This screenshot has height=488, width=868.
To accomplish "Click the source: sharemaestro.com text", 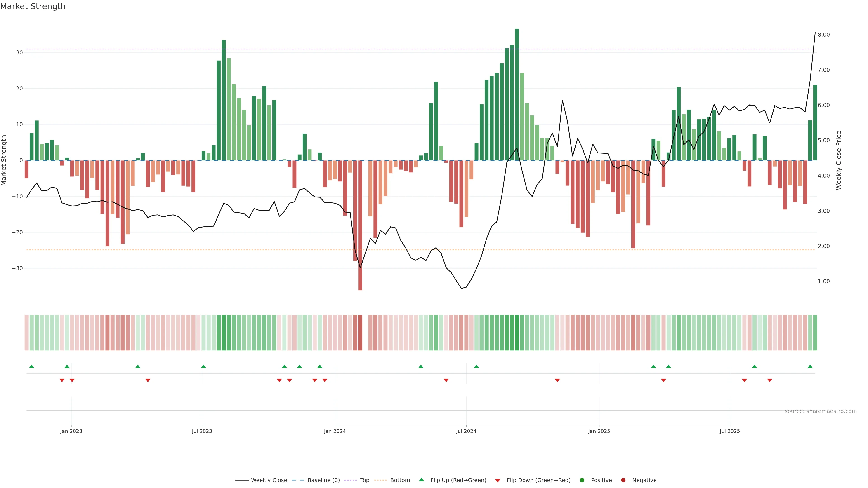I will click(821, 411).
